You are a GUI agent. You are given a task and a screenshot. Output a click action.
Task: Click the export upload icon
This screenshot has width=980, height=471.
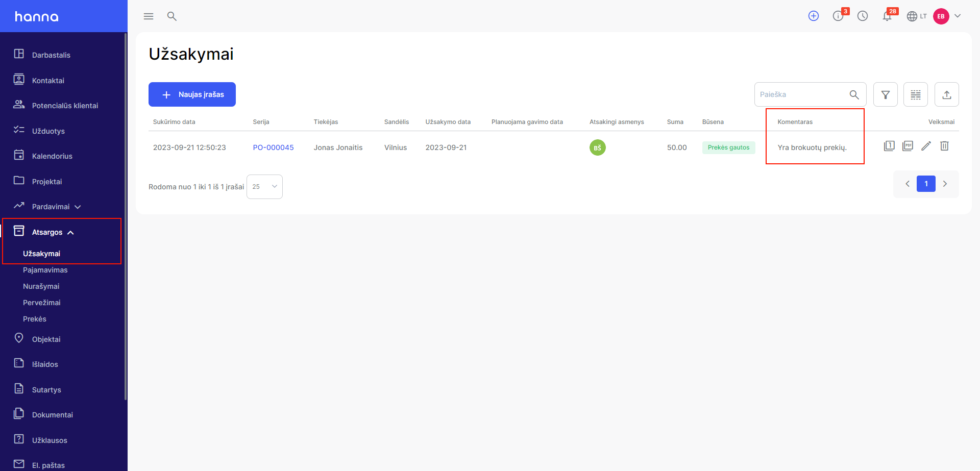point(947,94)
